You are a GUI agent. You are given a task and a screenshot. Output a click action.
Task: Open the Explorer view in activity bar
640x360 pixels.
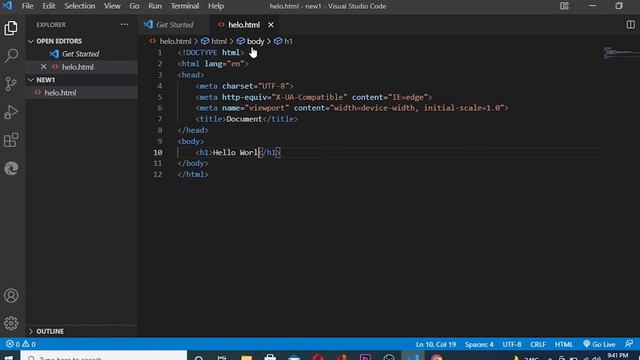point(11,28)
